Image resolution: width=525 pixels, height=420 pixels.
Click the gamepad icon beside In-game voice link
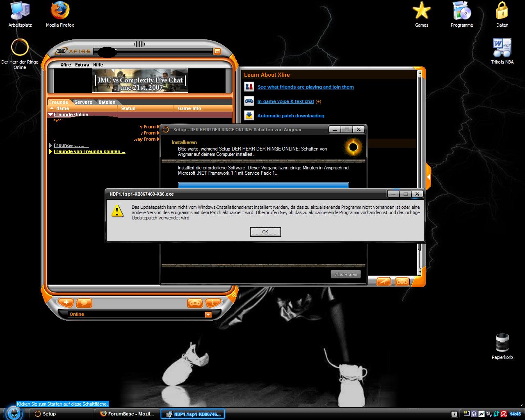(x=249, y=101)
